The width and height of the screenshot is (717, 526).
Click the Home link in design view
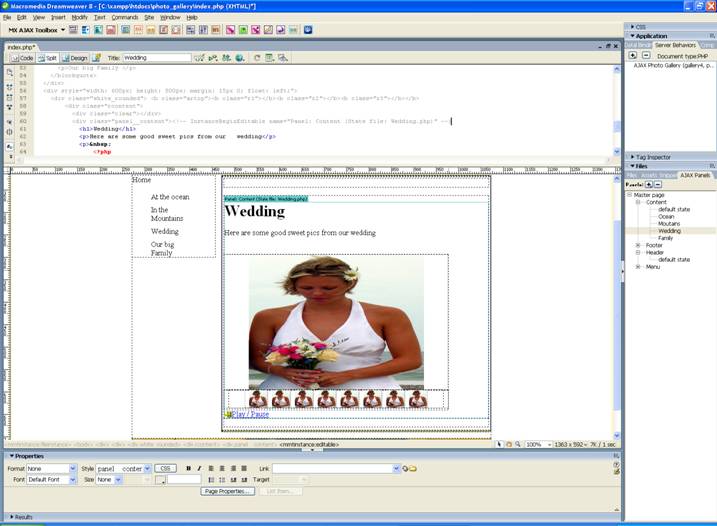point(141,180)
